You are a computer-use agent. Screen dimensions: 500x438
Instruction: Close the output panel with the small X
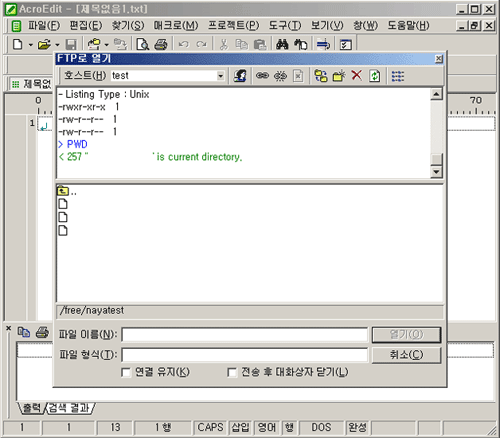pos(9,328)
